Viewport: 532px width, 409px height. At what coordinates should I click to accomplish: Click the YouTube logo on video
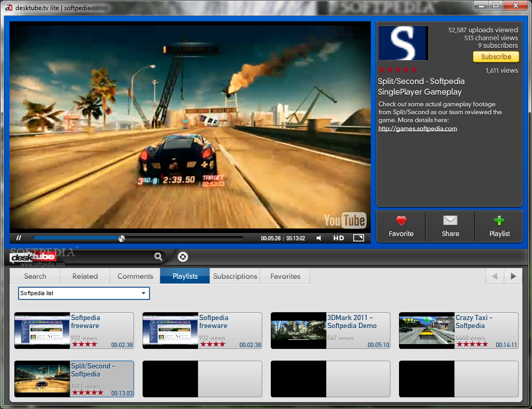344,220
